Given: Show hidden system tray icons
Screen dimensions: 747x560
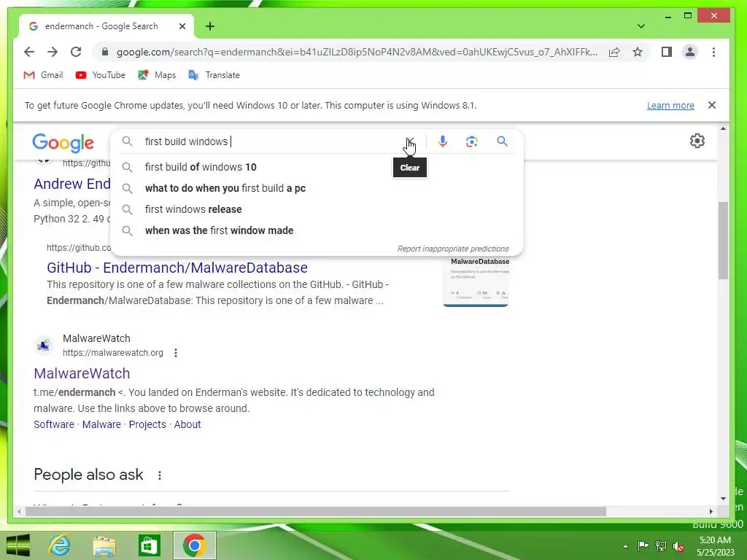Looking at the screenshot, I should click(625, 546).
